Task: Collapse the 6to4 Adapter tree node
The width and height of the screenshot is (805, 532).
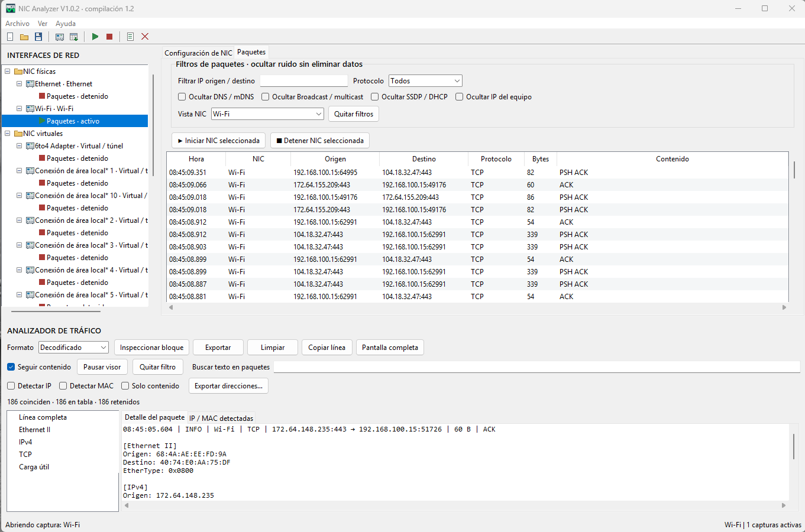Action: tap(20, 146)
